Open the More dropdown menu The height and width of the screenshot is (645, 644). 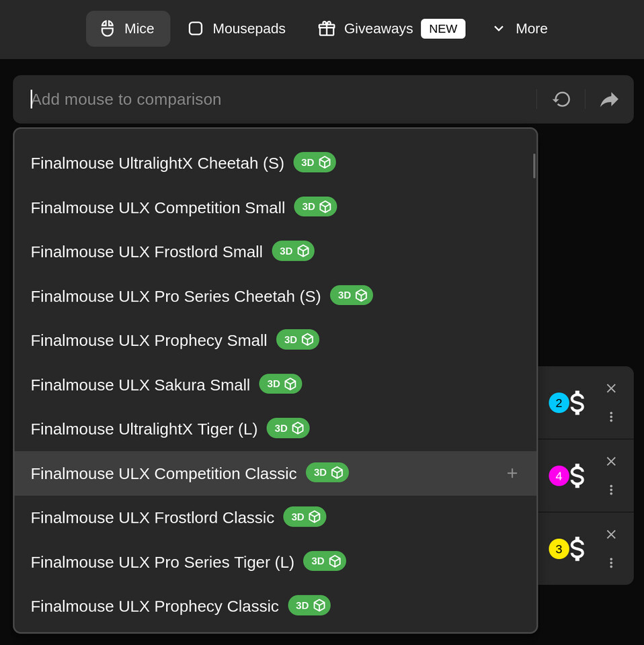[520, 28]
